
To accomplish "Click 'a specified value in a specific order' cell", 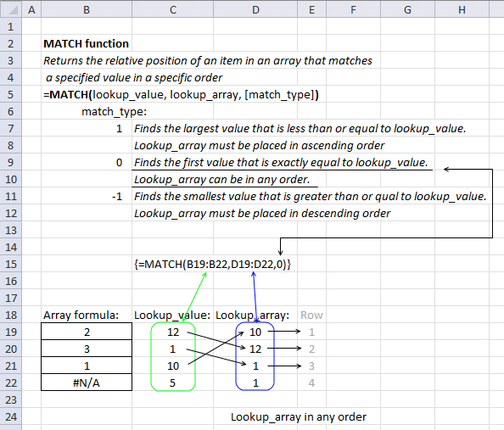I will (x=134, y=77).
